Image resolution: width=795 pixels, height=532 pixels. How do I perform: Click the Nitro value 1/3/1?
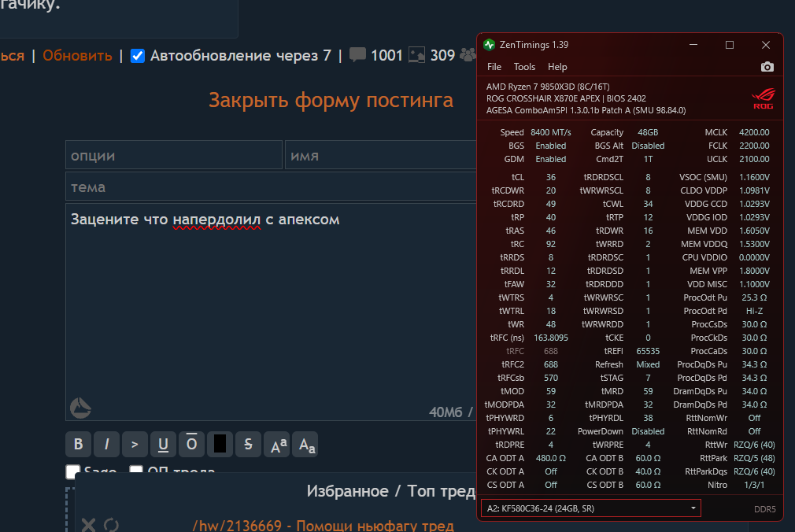click(754, 485)
